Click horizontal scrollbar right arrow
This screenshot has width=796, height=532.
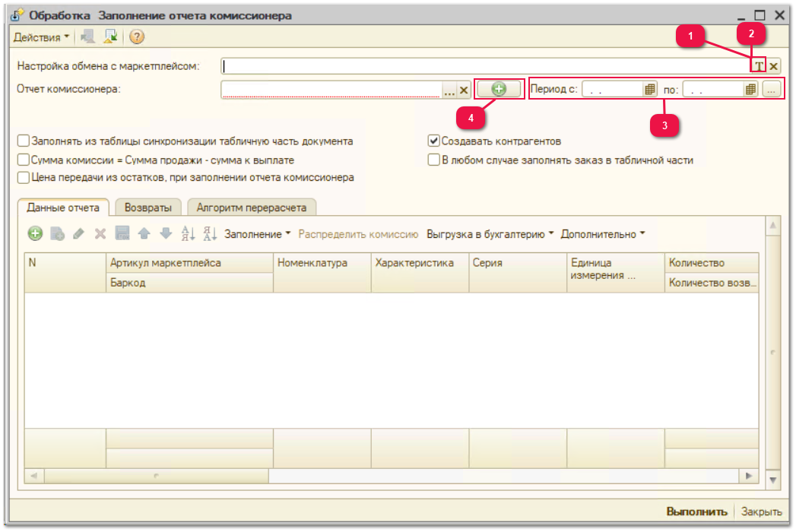coord(749,476)
